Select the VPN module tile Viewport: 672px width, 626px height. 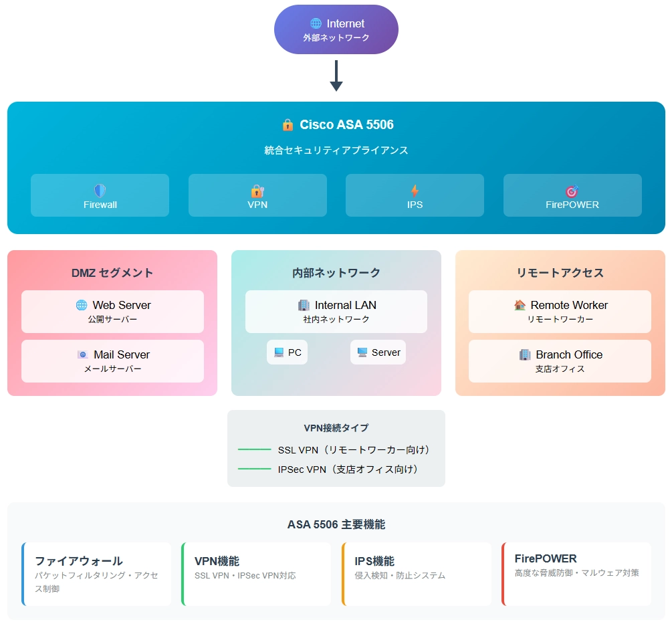tap(257, 195)
